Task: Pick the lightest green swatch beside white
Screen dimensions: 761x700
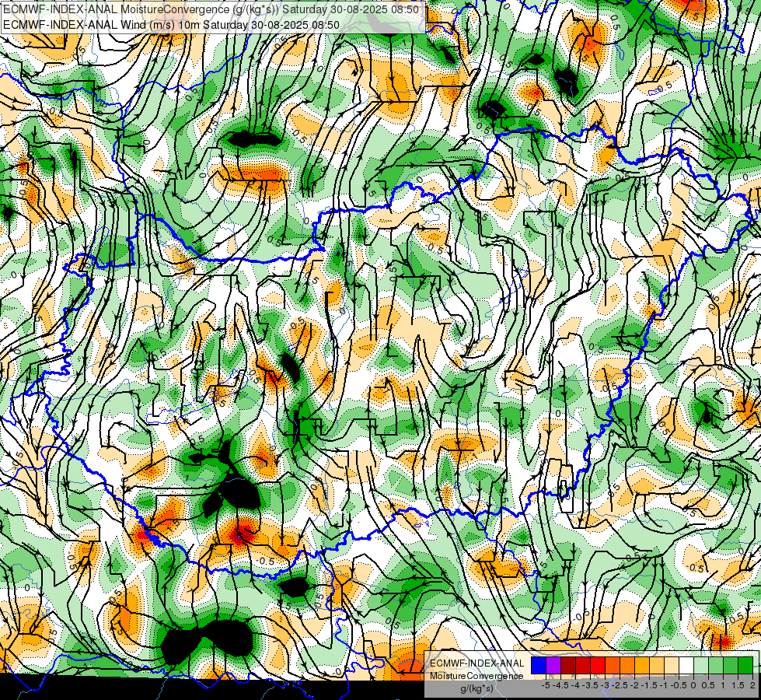Action: coord(701,665)
